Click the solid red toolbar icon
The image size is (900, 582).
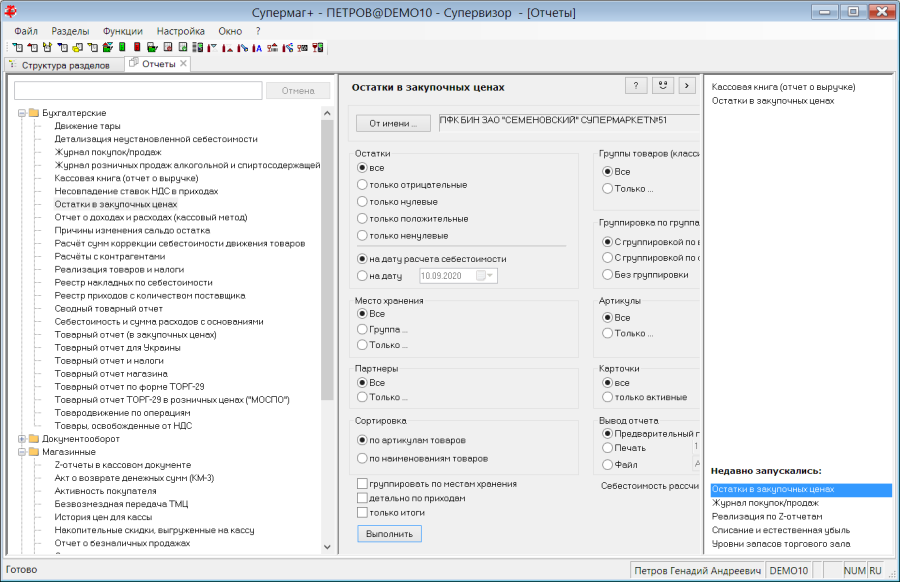(137, 47)
